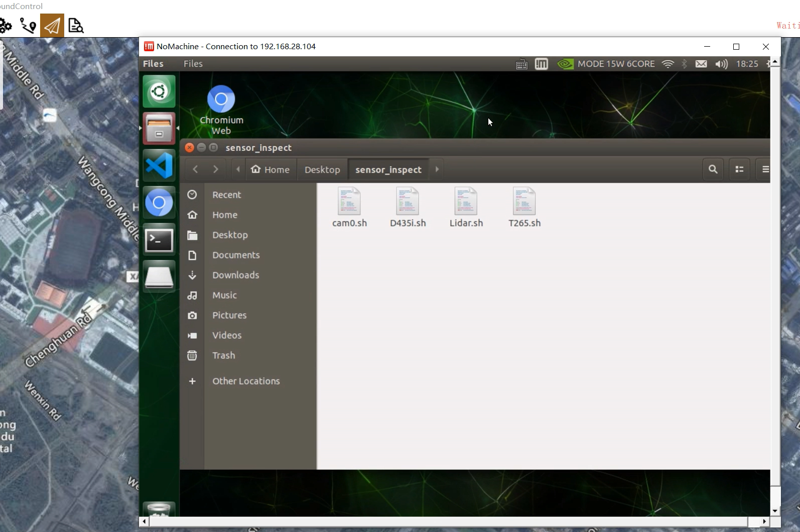This screenshot has width=800, height=532.
Task: Open the keyboard input indicator
Action: tap(521, 64)
